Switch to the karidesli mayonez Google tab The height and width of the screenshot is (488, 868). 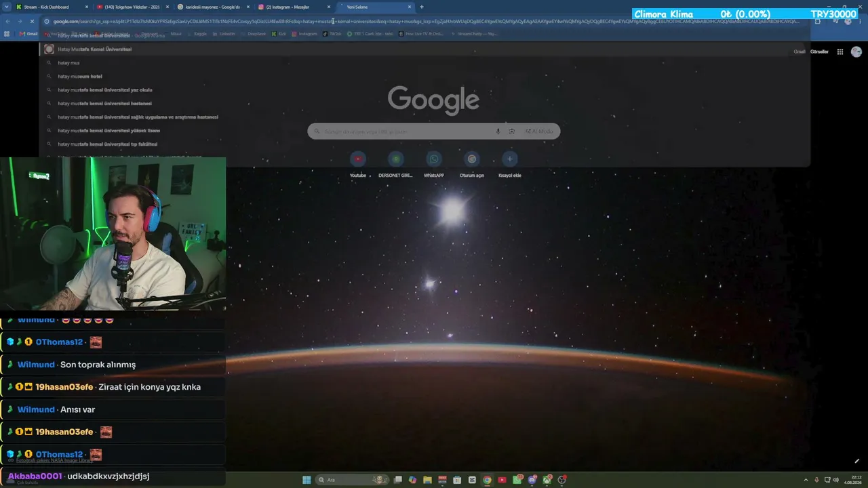point(214,7)
